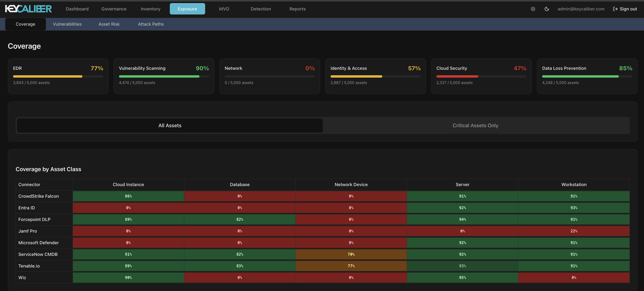This screenshot has height=291, width=644.
Task: Click Wiz Server 95% cell
Action: (x=463, y=277)
